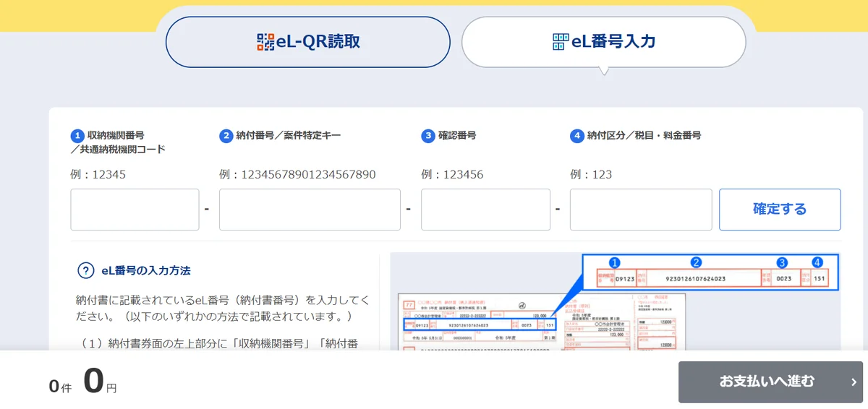Image resolution: width=868 pixels, height=409 pixels.
Task: Click the question mark icon beside eL番号の入力方法
Action: [x=85, y=271]
